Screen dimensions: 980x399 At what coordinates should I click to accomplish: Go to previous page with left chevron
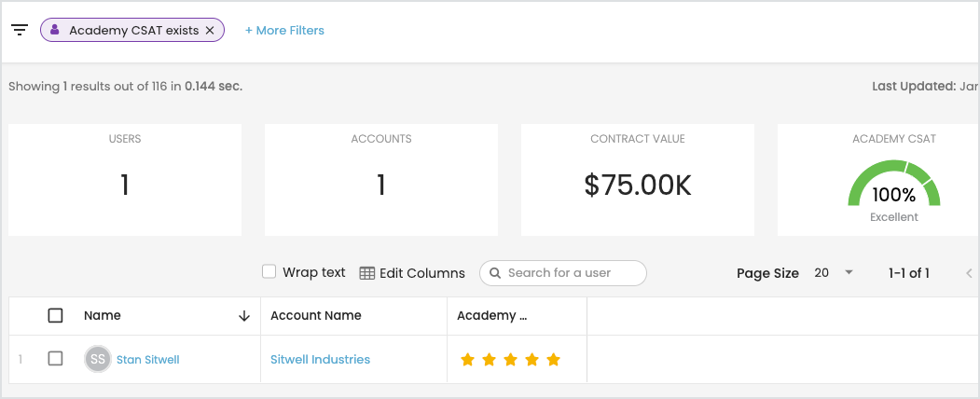969,273
